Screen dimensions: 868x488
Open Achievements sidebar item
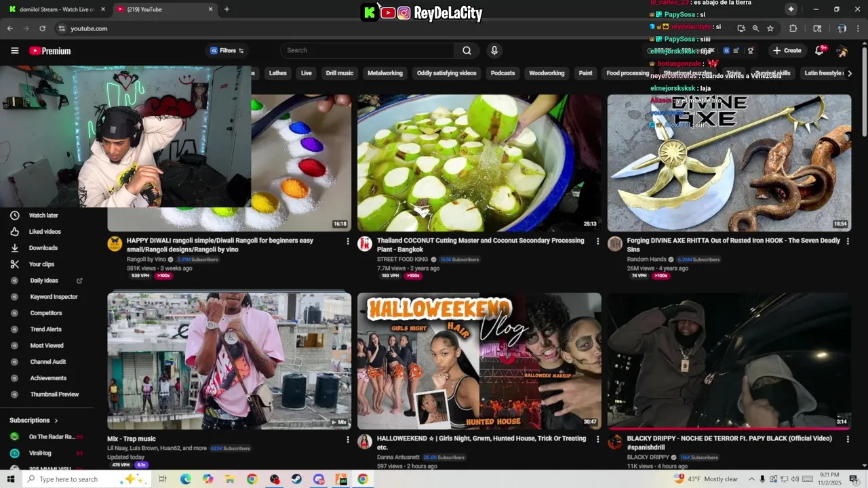coord(48,378)
